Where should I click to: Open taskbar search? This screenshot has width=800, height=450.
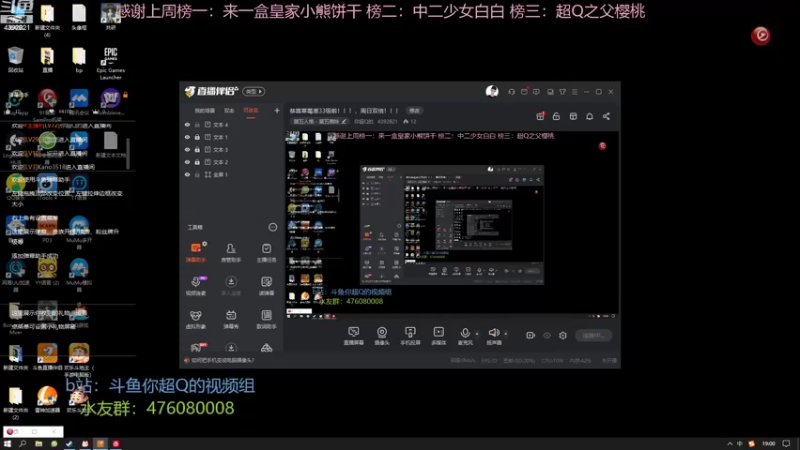(22, 444)
